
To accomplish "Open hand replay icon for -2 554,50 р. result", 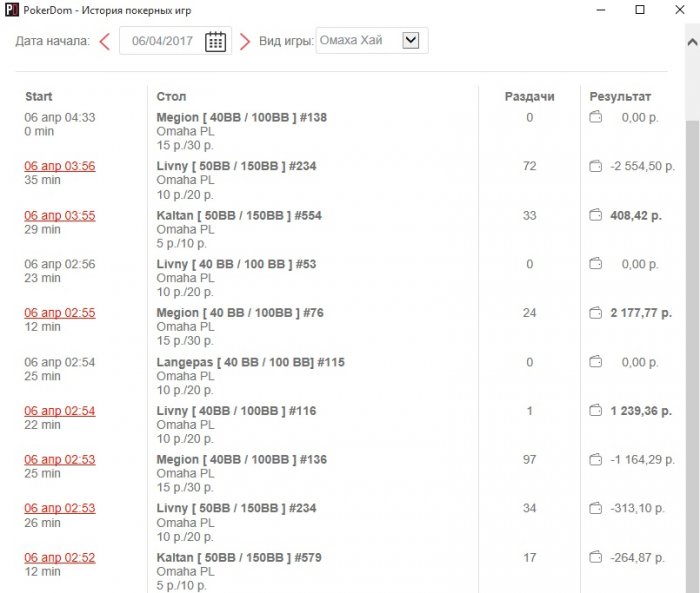I will point(596,166).
